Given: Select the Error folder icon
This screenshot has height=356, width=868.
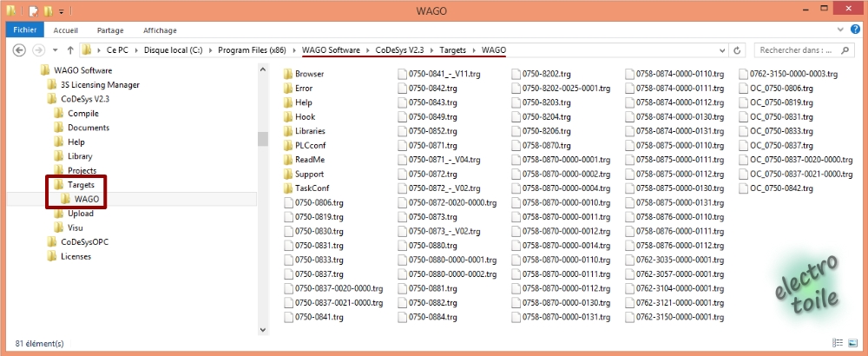Looking at the screenshot, I should pyautogui.click(x=288, y=88).
